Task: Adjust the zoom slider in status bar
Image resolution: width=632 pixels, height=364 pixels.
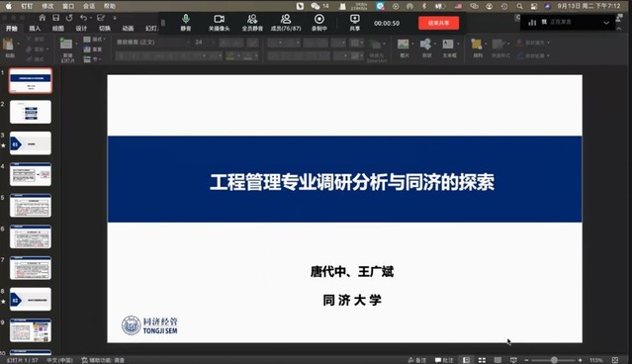Action: (554, 360)
